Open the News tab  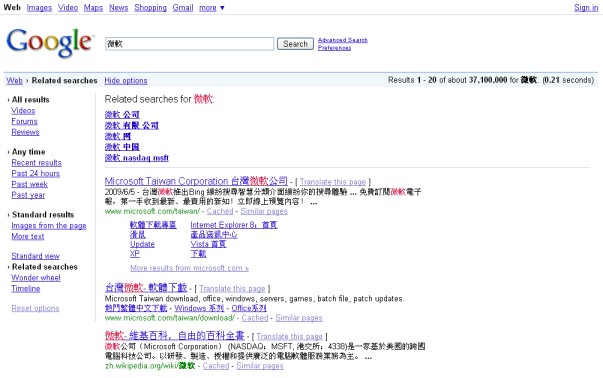(118, 7)
